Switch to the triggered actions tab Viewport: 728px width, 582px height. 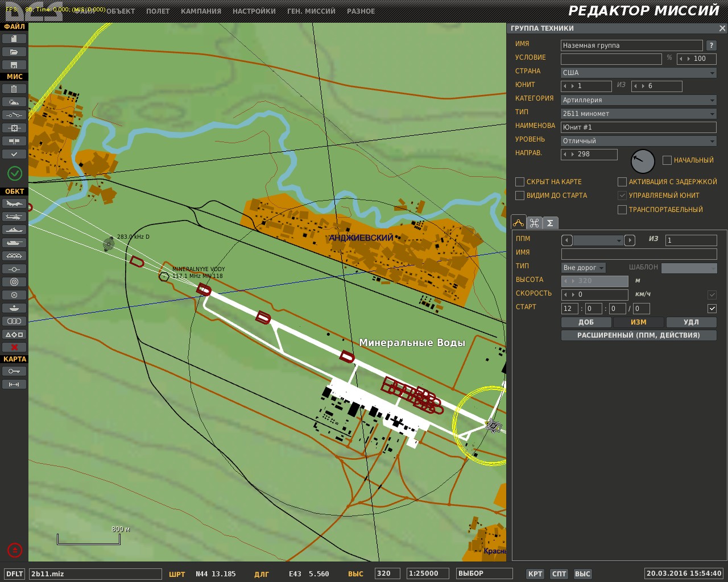(534, 223)
